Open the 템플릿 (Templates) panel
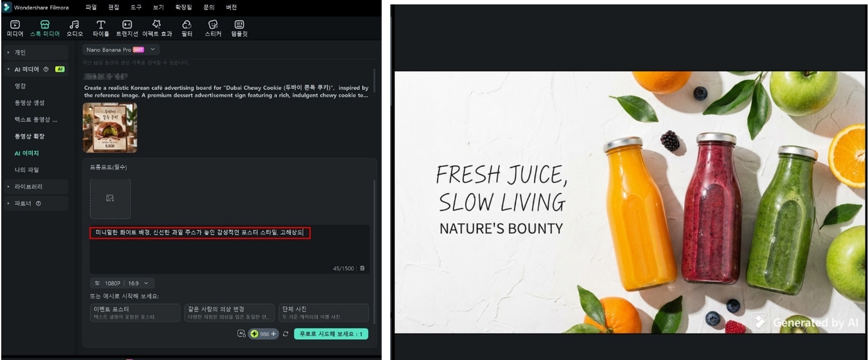Viewport: 868px width, 360px height. [239, 28]
